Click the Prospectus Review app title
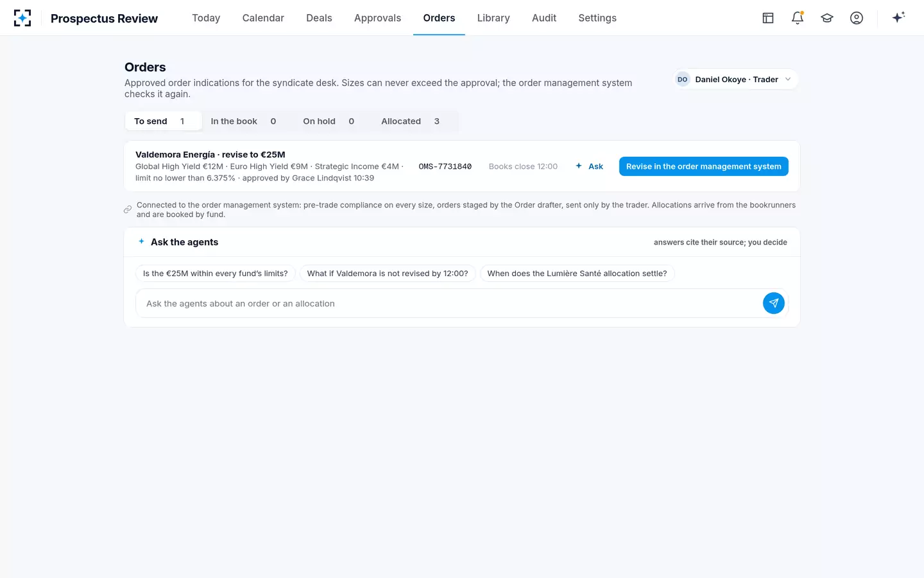The height and width of the screenshot is (578, 924). (104, 19)
